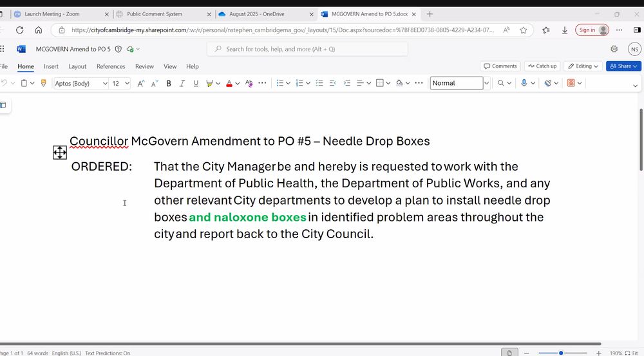Open more font options ellipsis
Screen dimensions: 644x356
coord(262,83)
